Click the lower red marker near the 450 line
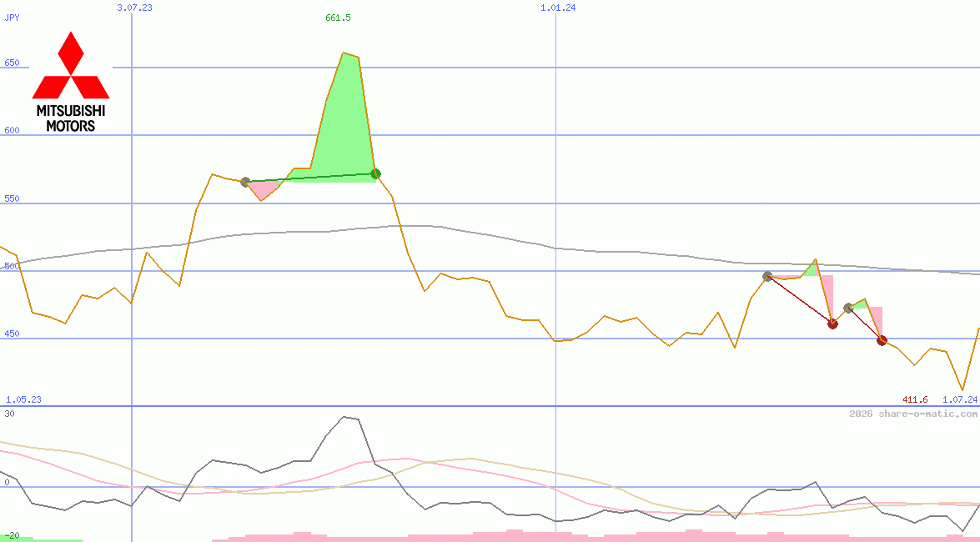Viewport: 980px width, 542px height. coord(882,339)
